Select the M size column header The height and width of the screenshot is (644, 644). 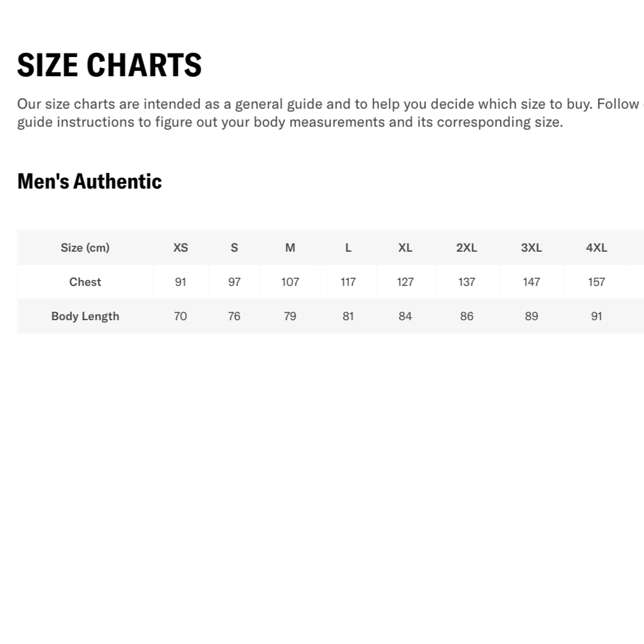290,248
